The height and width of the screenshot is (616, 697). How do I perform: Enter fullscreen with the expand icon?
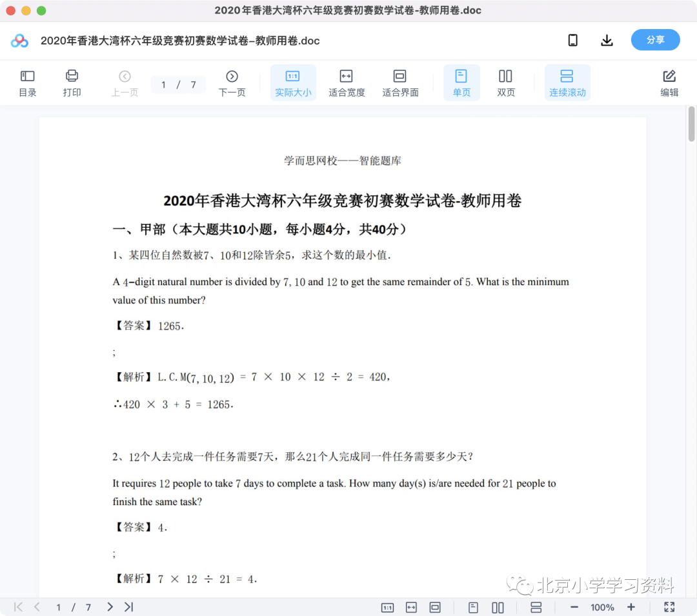[669, 607]
